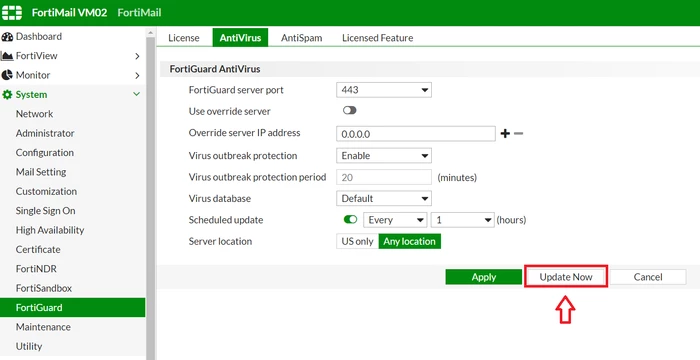The image size is (700, 360).
Task: Go to Configuration in sidebar
Action: click(45, 153)
